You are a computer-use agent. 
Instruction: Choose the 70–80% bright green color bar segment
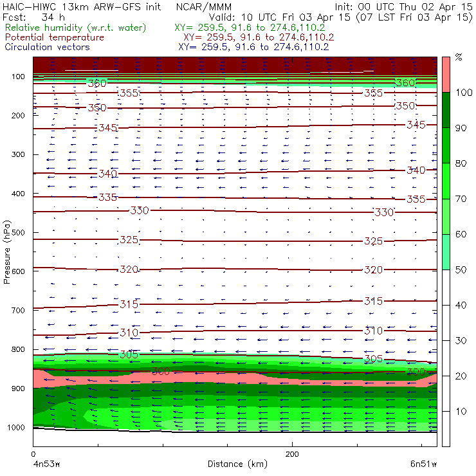(x=446, y=181)
